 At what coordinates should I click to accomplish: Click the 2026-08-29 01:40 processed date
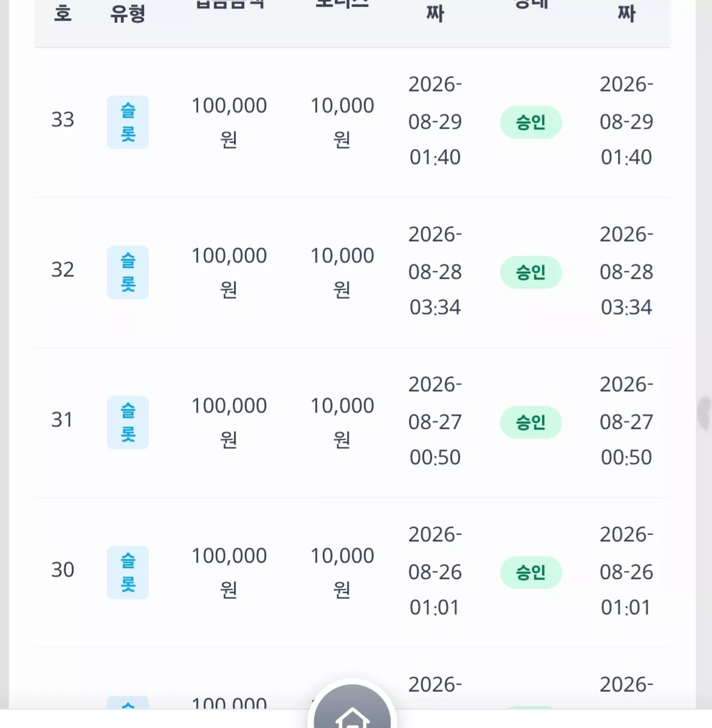tap(626, 121)
